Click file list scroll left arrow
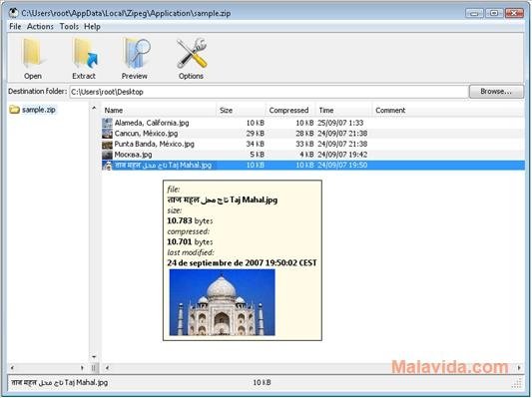This screenshot has width=532, height=398. pos(107,367)
